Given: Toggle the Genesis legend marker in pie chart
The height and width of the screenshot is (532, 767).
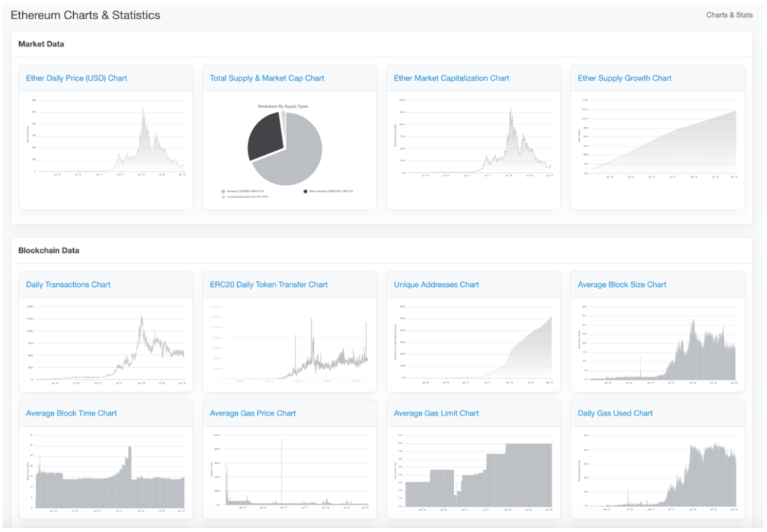Looking at the screenshot, I should [224, 191].
